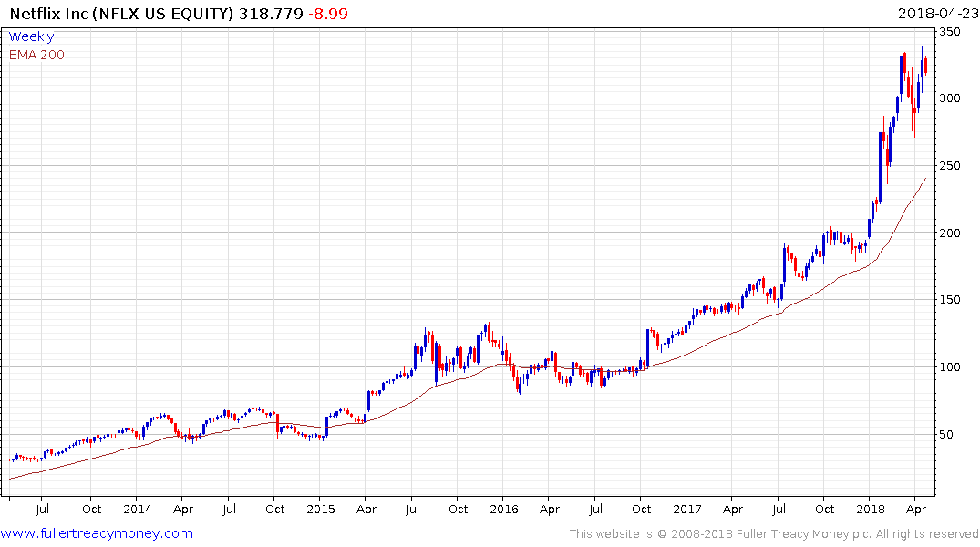The width and height of the screenshot is (980, 547).
Task: Click the Netflix Inc chart title
Action: click(122, 14)
